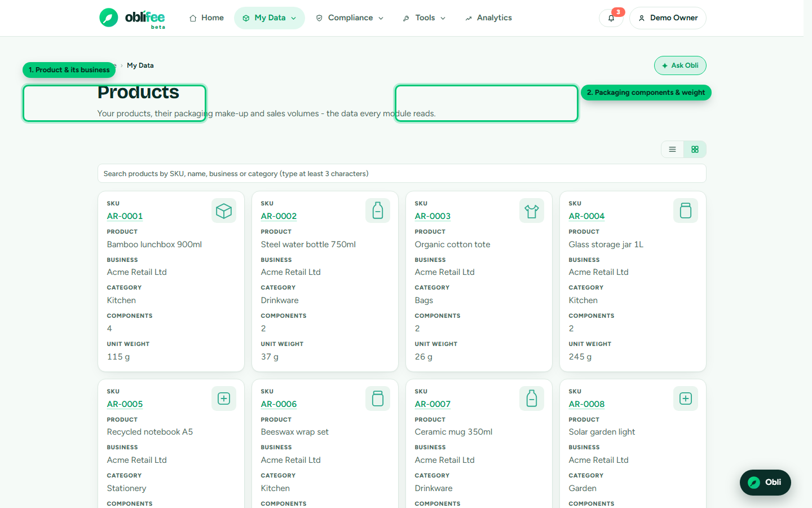
Task: Expand the My Data menu
Action: click(270, 18)
